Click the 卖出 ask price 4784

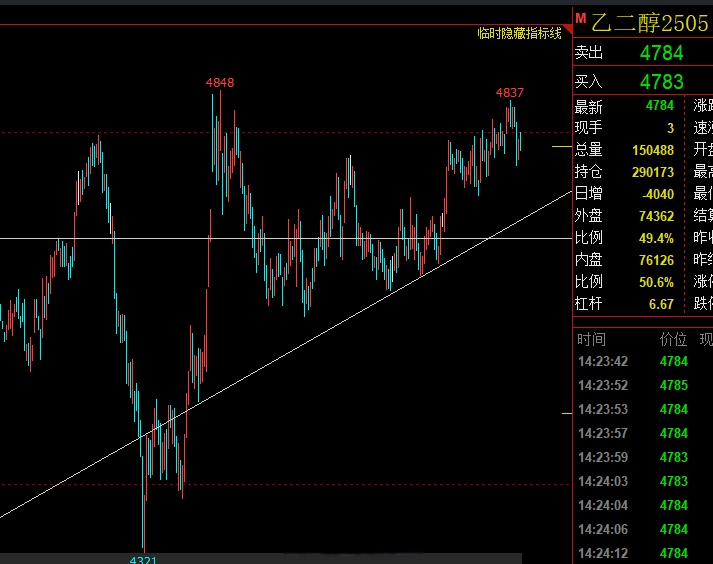(x=661, y=53)
